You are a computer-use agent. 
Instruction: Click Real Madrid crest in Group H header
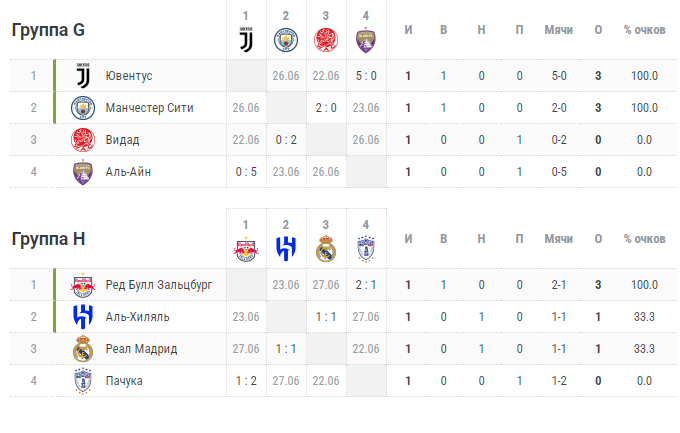pos(326,249)
